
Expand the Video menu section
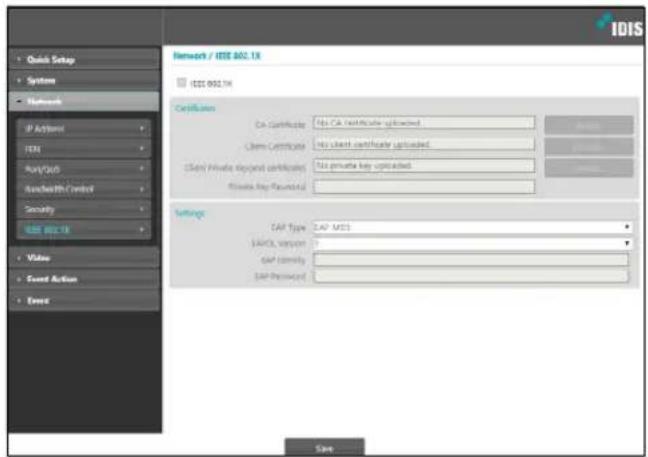click(x=84, y=258)
